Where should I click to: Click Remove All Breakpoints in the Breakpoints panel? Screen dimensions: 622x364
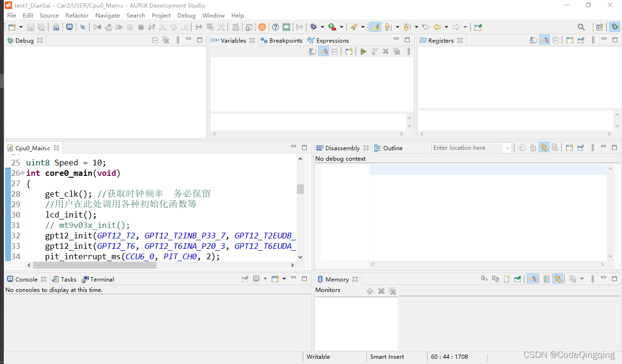pyautogui.click(x=396, y=51)
